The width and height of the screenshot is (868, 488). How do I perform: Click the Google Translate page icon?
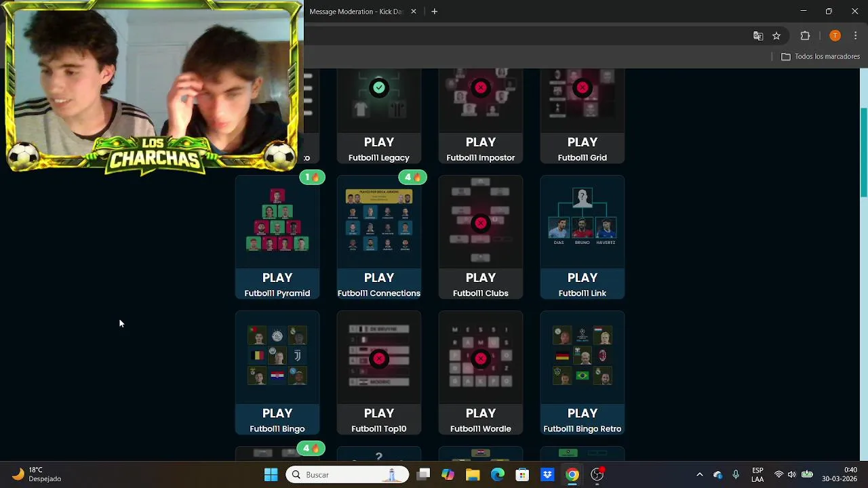[758, 36]
